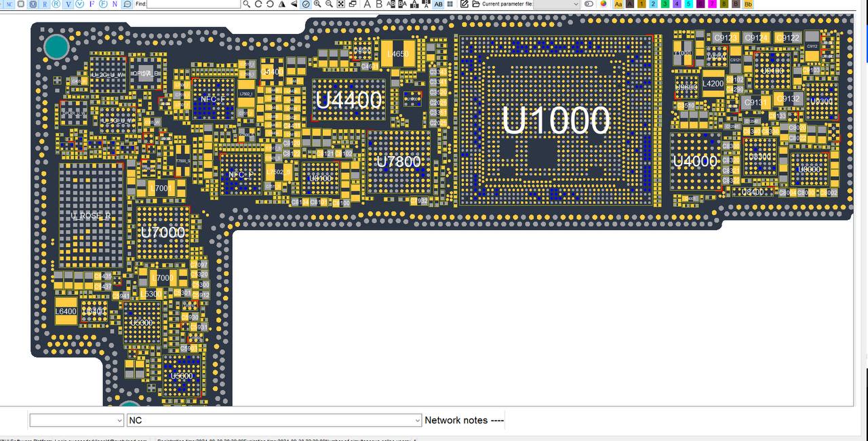The image size is (868, 441).
Task: Click the circled R filter icon
Action: tap(56, 4)
